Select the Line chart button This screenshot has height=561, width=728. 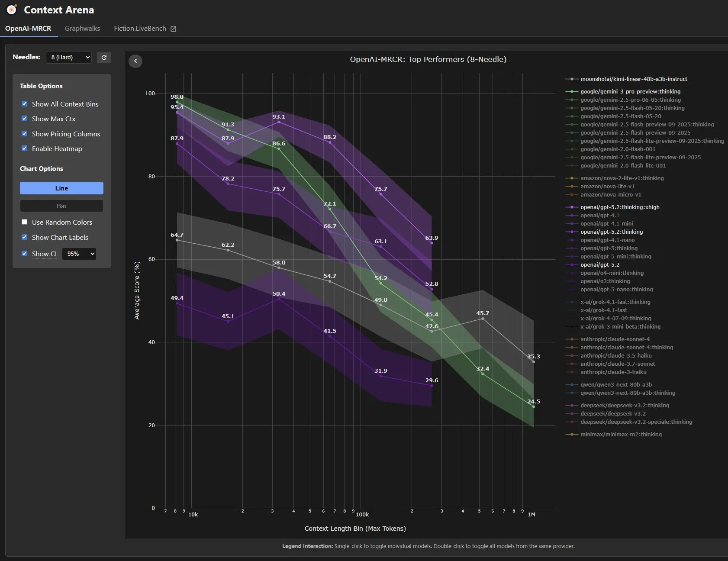click(61, 188)
